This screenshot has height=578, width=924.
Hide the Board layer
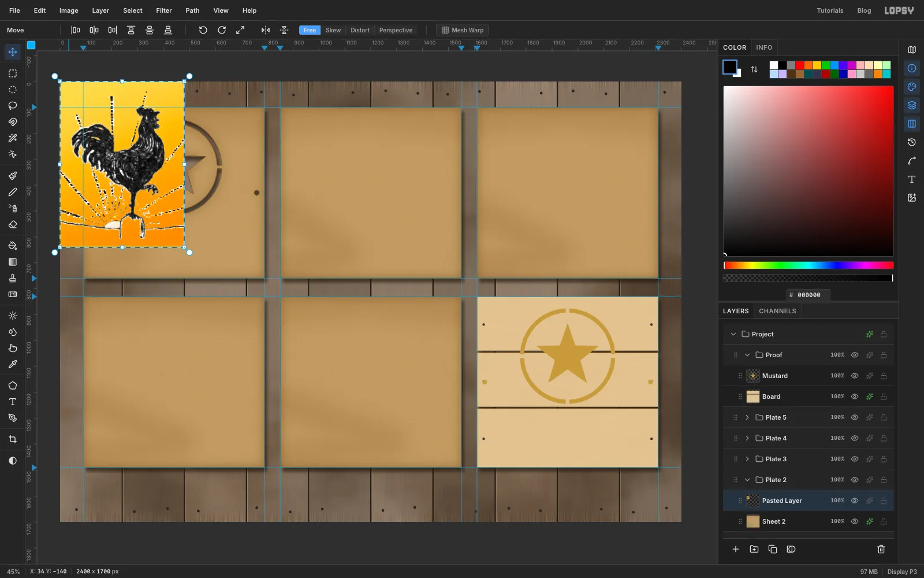(855, 397)
